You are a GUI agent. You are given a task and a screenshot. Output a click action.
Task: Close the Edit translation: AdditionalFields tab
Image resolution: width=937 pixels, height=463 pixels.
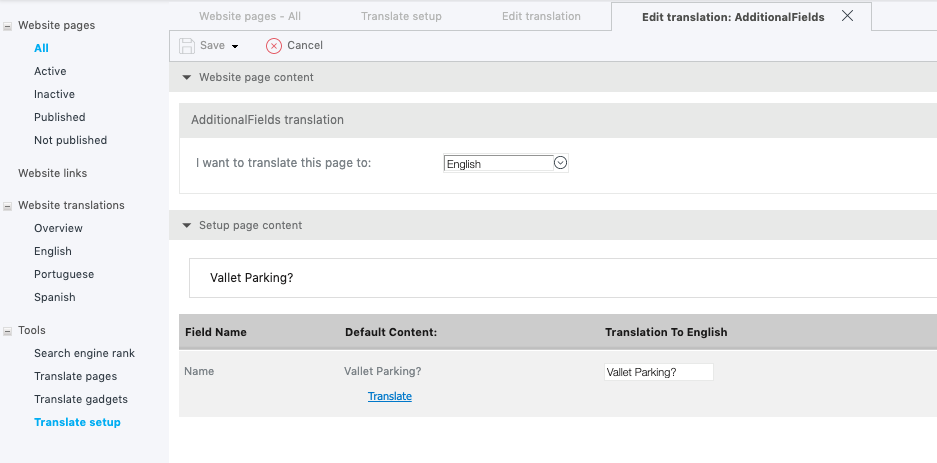coord(847,16)
